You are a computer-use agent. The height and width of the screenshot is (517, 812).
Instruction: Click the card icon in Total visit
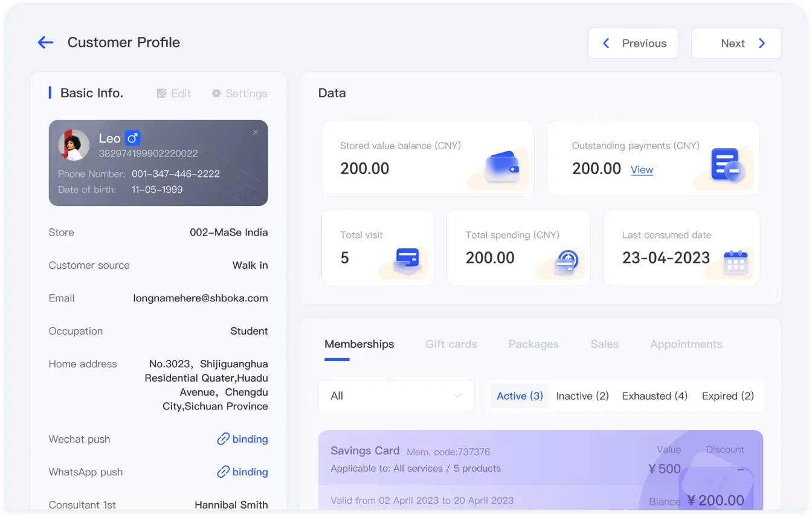pos(407,260)
